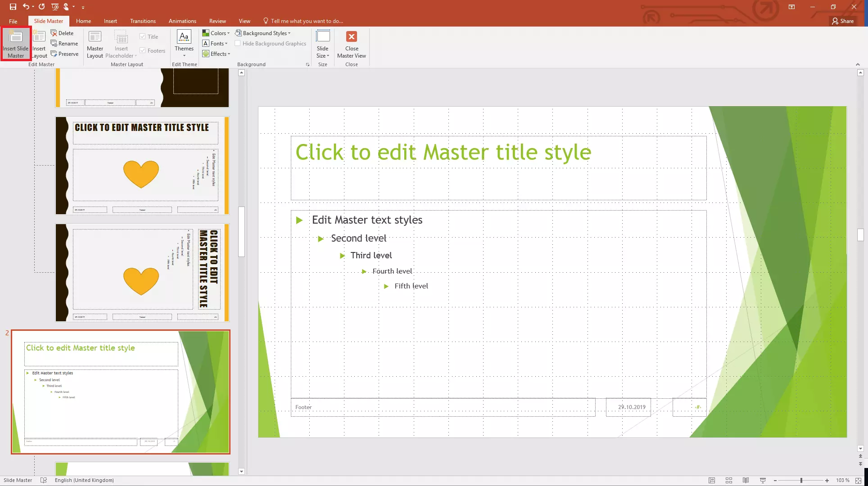Click the Preserve button in ribbon
This screenshot has width=868, height=486.
click(x=65, y=54)
